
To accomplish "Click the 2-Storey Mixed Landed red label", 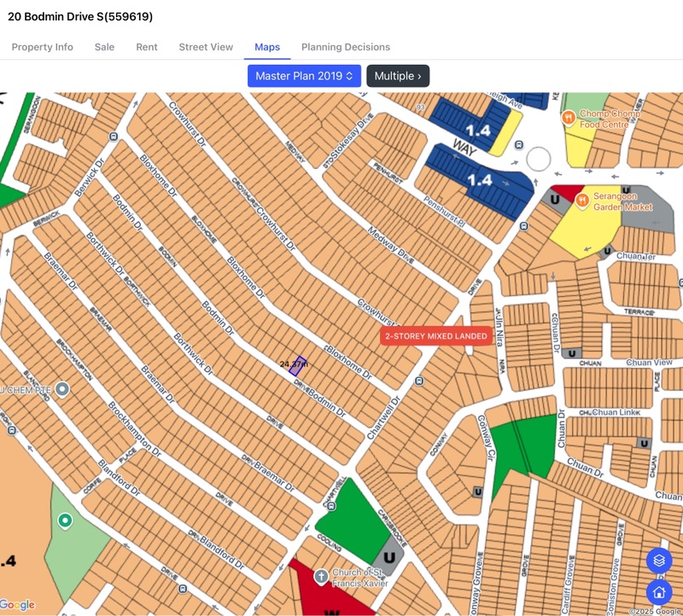I will click(435, 336).
